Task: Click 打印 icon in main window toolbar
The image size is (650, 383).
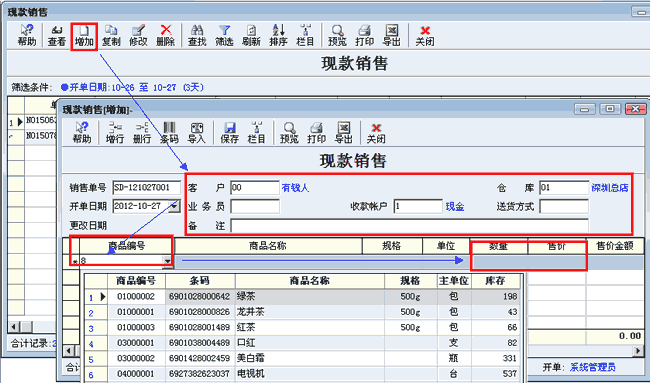Action: click(x=364, y=35)
